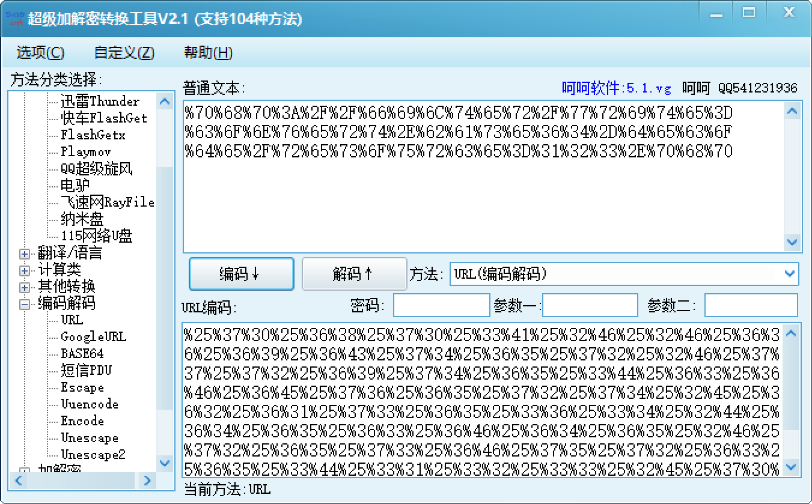Collapse the 编码解码 tree node
This screenshot has height=504, width=812.
(23, 303)
